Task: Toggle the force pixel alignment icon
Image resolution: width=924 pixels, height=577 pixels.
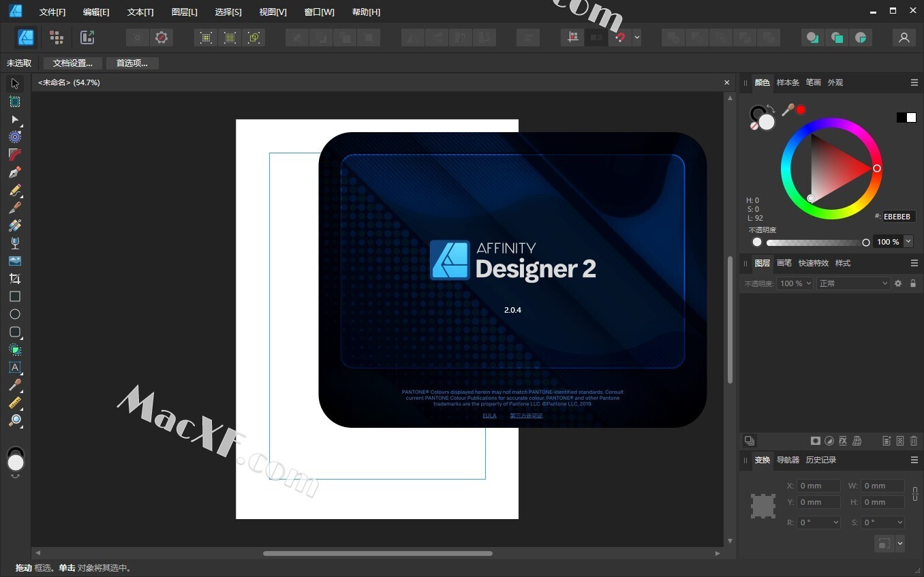Action: pyautogui.click(x=573, y=37)
